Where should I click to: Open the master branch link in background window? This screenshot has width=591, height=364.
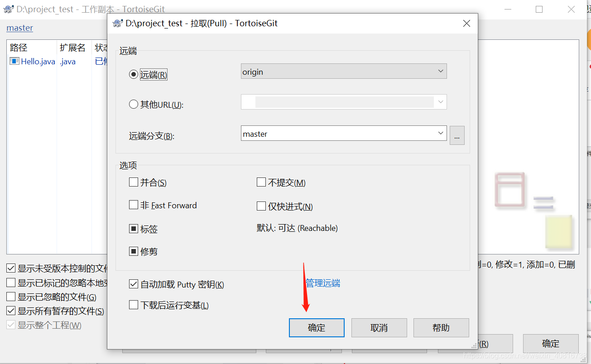coord(19,28)
